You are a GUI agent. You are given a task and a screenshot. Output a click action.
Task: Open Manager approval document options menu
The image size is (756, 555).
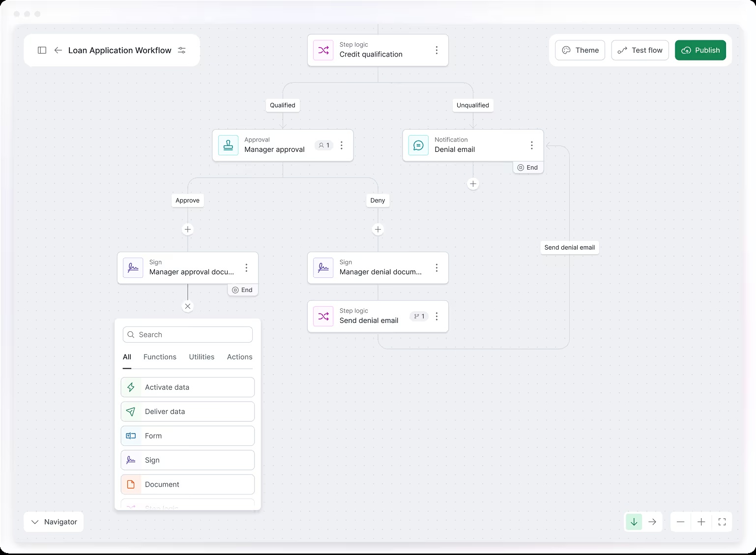pyautogui.click(x=246, y=268)
